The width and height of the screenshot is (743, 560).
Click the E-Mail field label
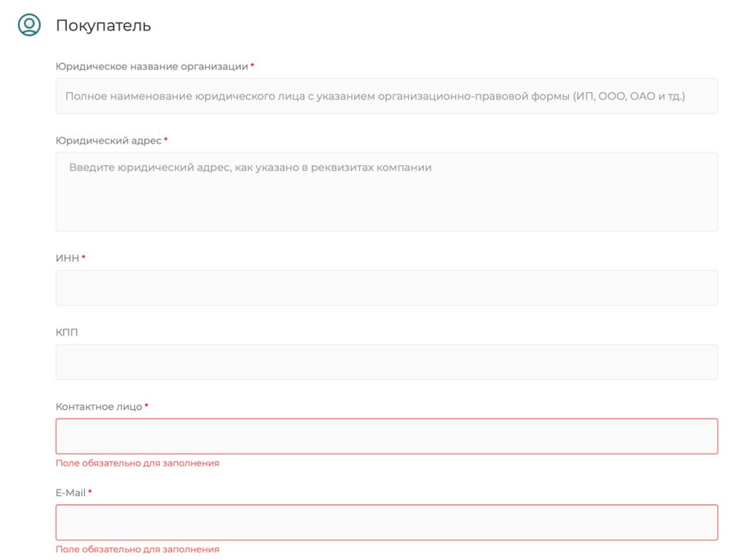point(70,493)
